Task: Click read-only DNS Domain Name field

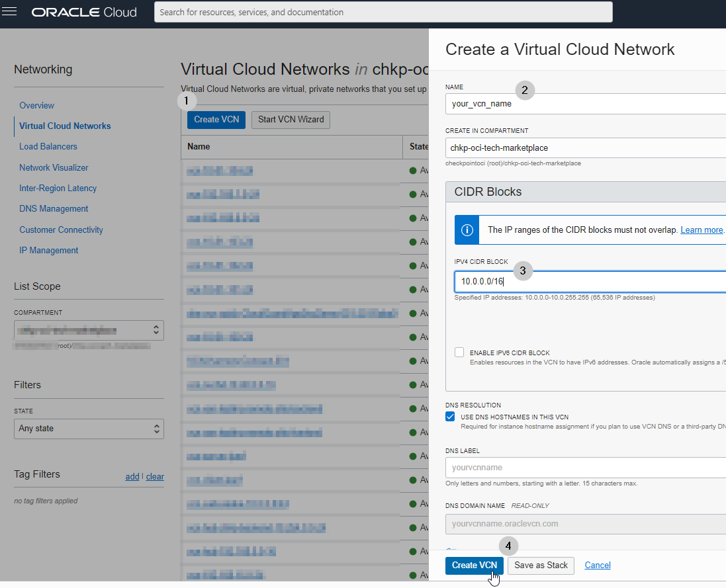Action: [585, 524]
